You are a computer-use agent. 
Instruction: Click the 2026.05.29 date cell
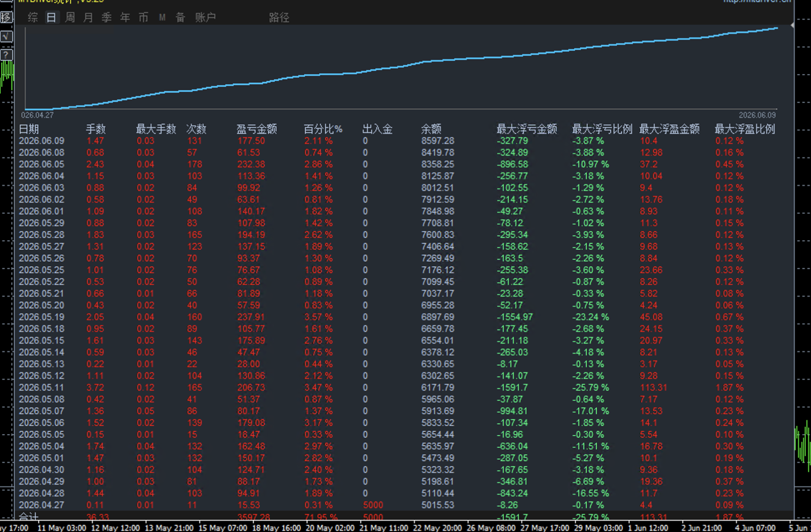click(x=41, y=223)
